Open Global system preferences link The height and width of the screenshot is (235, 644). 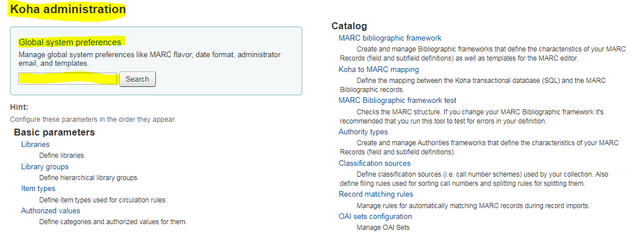point(70,42)
